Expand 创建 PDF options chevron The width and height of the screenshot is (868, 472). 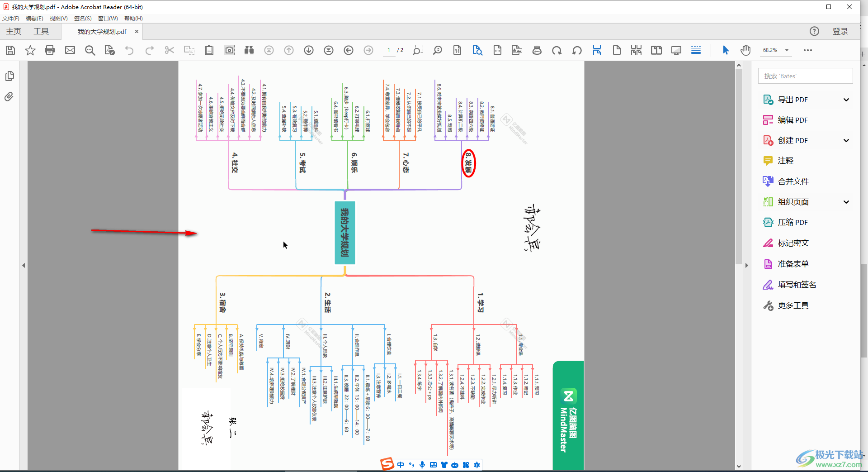tap(846, 140)
